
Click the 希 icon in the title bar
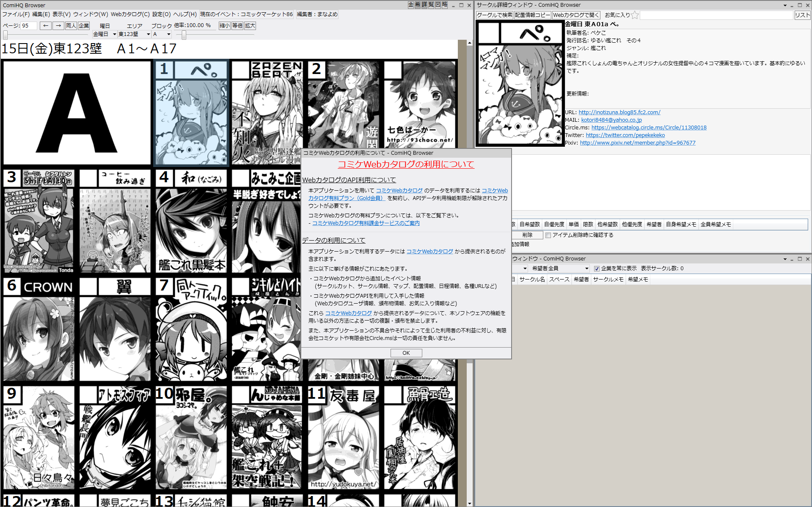[x=418, y=5]
